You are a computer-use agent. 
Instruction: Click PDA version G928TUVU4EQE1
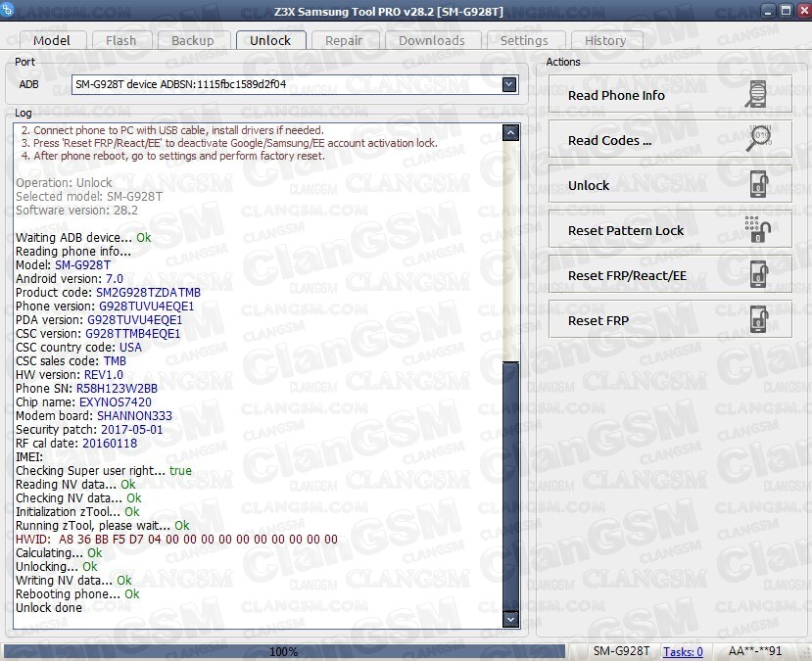(x=134, y=320)
